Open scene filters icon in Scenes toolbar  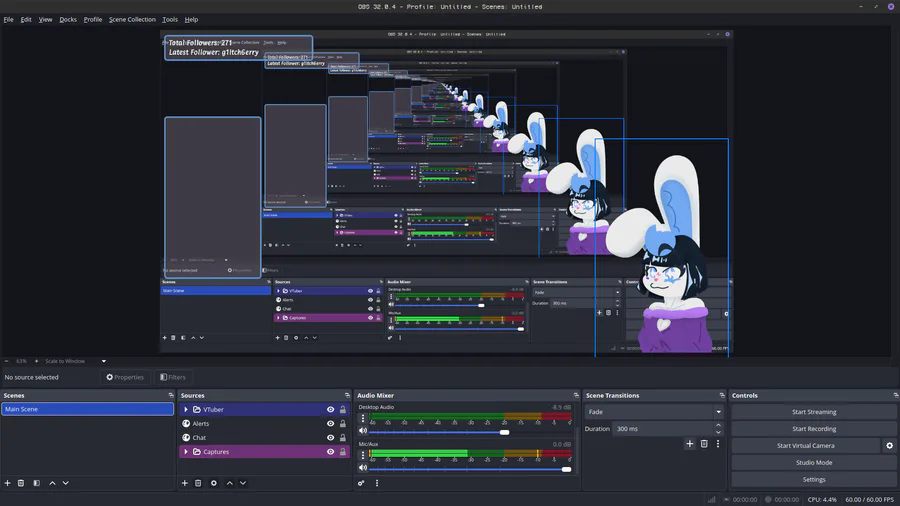(x=37, y=483)
